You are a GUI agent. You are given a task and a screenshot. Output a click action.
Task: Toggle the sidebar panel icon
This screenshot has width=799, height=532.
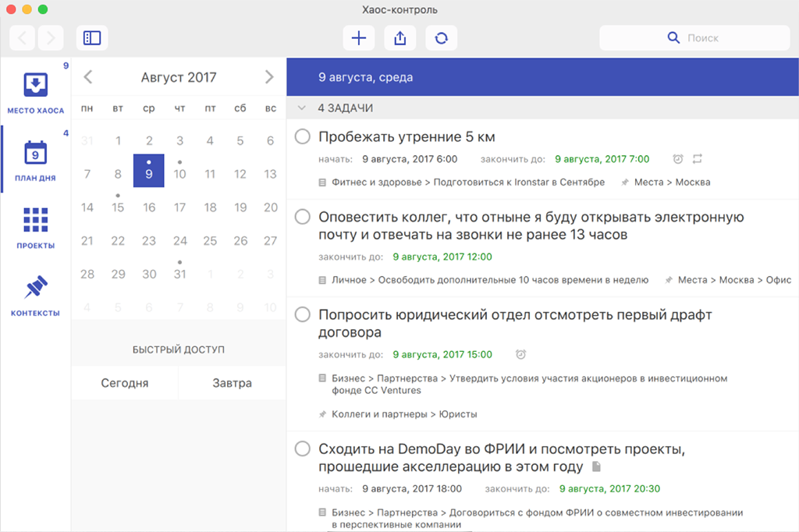(92, 37)
